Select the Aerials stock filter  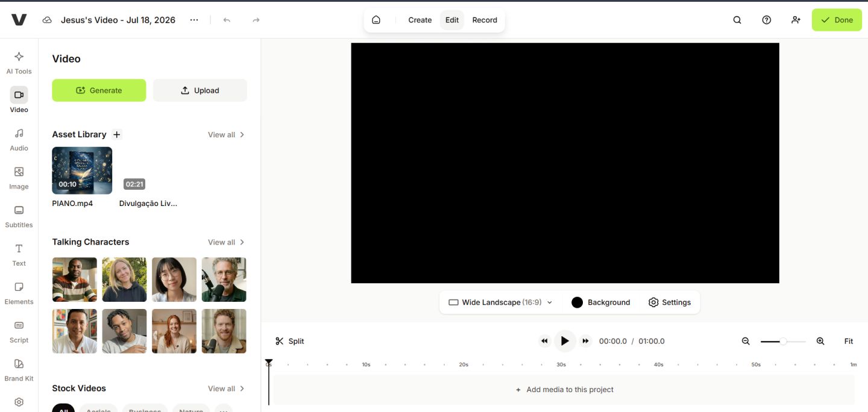pyautogui.click(x=98, y=408)
